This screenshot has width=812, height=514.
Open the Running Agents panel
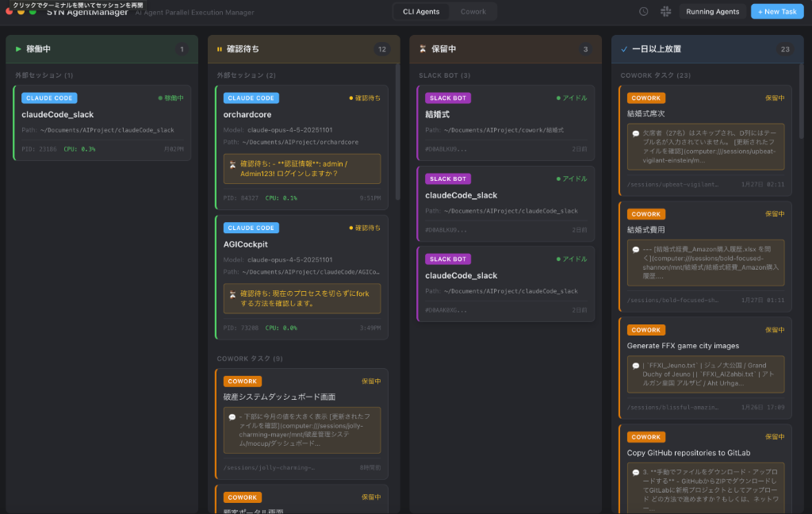(712, 11)
